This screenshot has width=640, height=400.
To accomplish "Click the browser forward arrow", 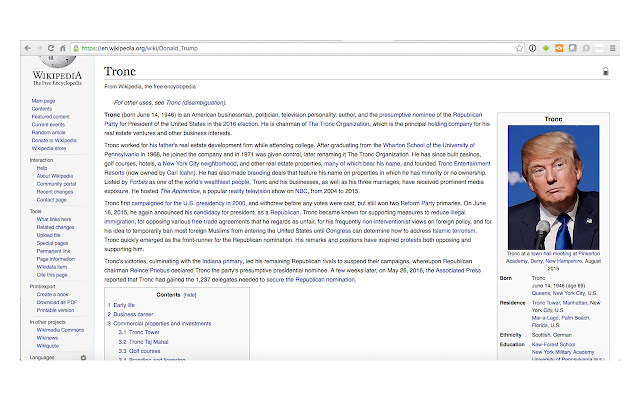I will (39, 48).
